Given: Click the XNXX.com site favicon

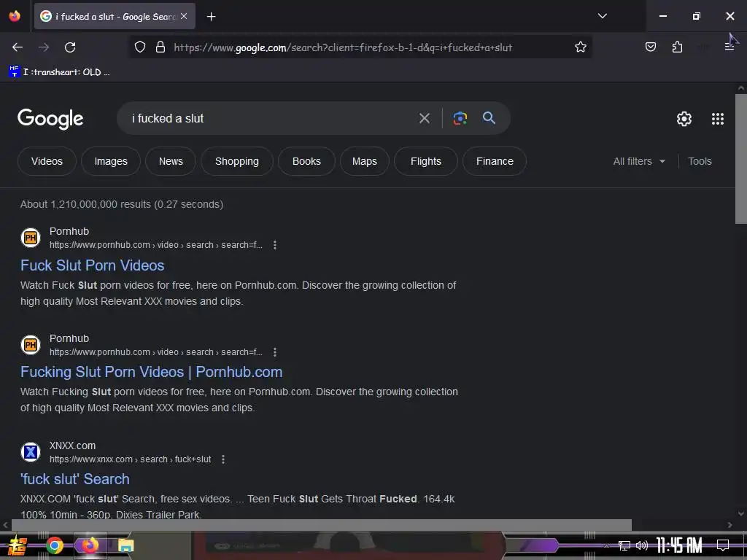Looking at the screenshot, I should click(x=31, y=451).
